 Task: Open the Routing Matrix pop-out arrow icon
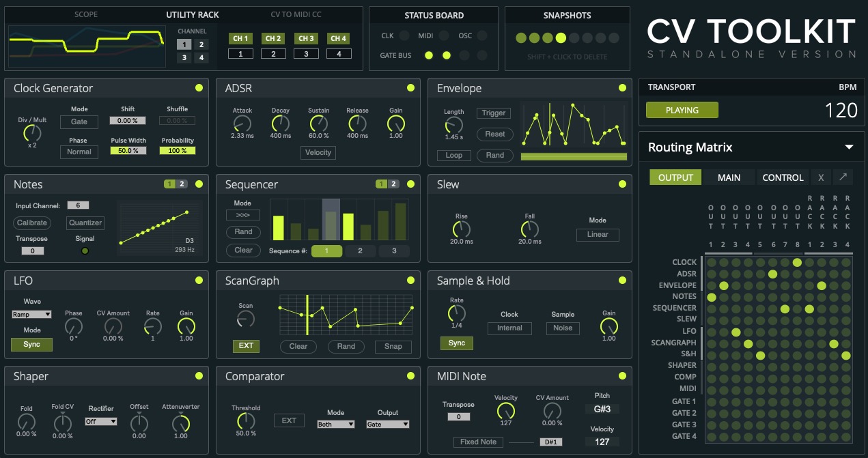pos(843,177)
